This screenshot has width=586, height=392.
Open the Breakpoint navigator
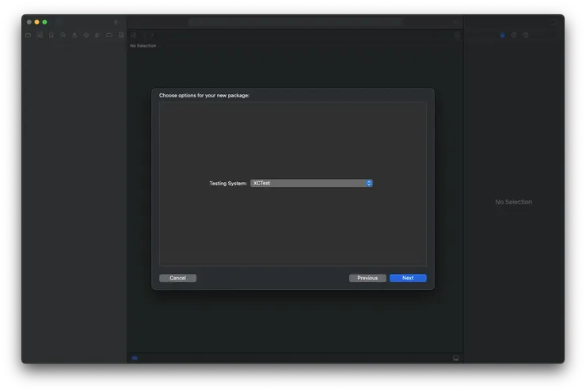pyautogui.click(x=109, y=35)
